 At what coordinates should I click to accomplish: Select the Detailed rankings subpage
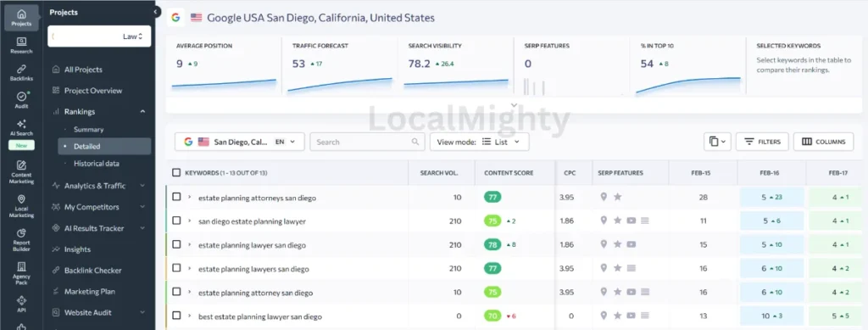pos(104,146)
